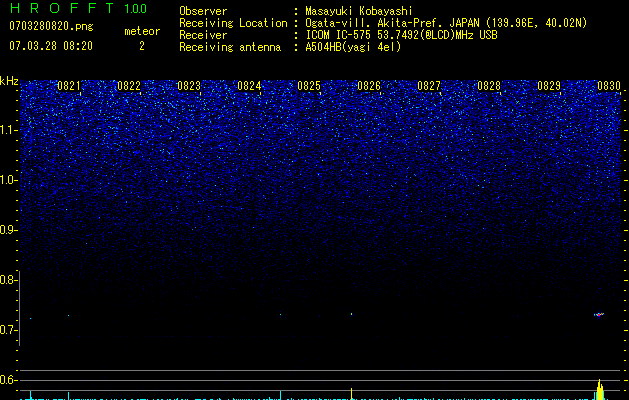This screenshot has width=629, height=400.
Task: Click the 0824 time marker
Action: [249, 86]
